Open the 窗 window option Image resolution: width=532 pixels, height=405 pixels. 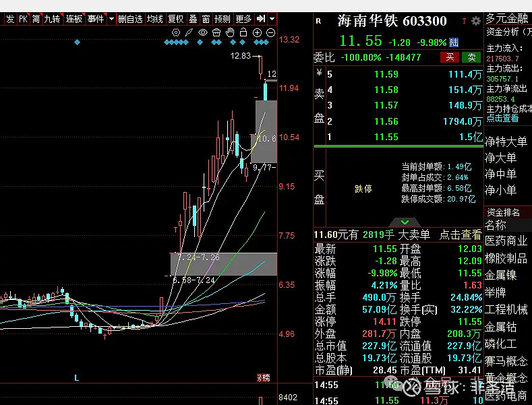coord(206,19)
